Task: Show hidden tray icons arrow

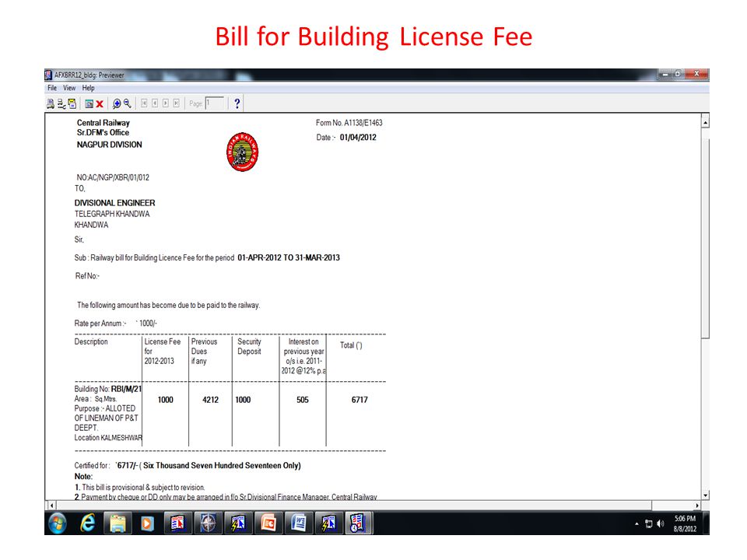Action: click(637, 523)
